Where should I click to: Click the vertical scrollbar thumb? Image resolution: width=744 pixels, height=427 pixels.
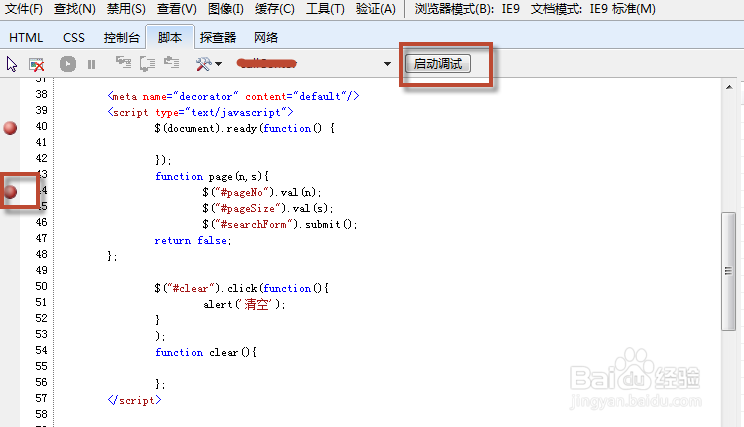728,271
